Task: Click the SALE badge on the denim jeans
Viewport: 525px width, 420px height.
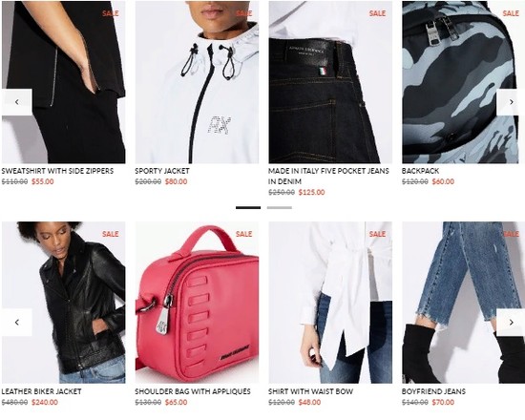Action: click(377, 13)
